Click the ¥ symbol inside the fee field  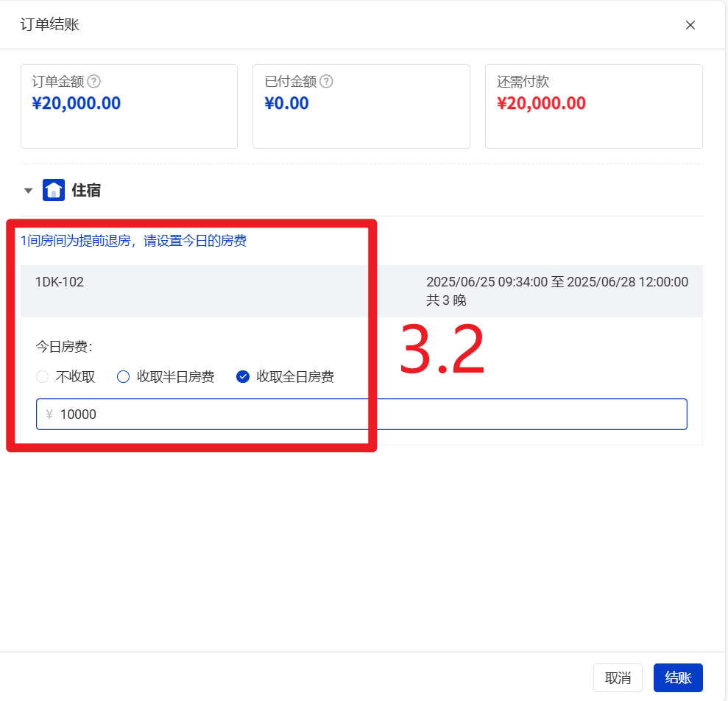tap(49, 415)
